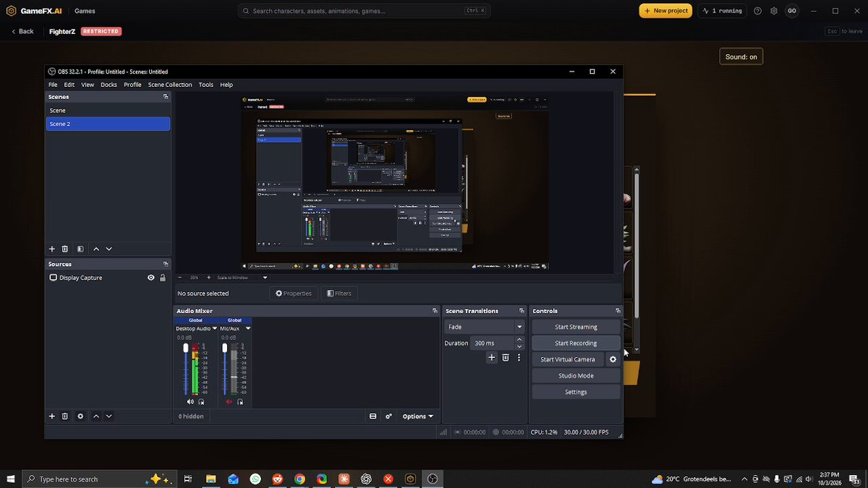Toggle Mic/Aux monitoring headphone icon
The height and width of the screenshot is (488, 868).
240,402
